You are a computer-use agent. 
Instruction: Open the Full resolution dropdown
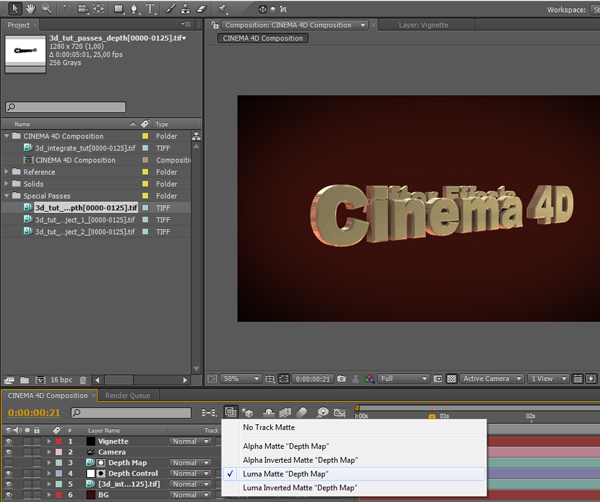pos(403,379)
